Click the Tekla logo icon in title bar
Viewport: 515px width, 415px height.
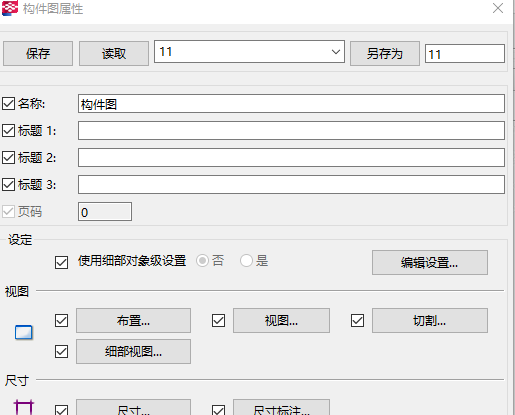[10, 8]
